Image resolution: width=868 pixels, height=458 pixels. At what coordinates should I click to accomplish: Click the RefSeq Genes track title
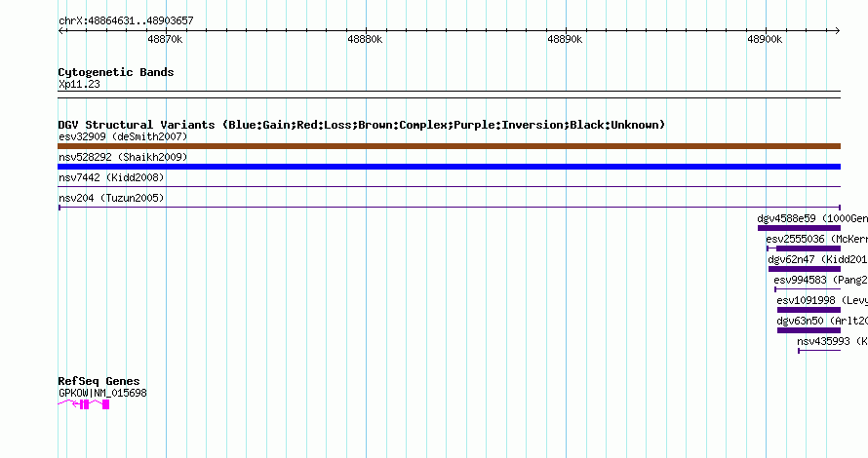click(99, 381)
